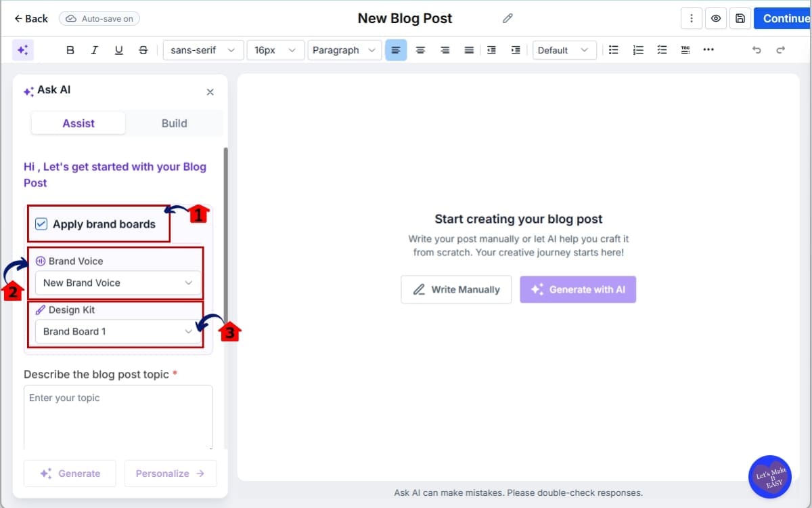Open more toolbar options ellipsis
Screen dimensions: 812x508
tap(708, 50)
